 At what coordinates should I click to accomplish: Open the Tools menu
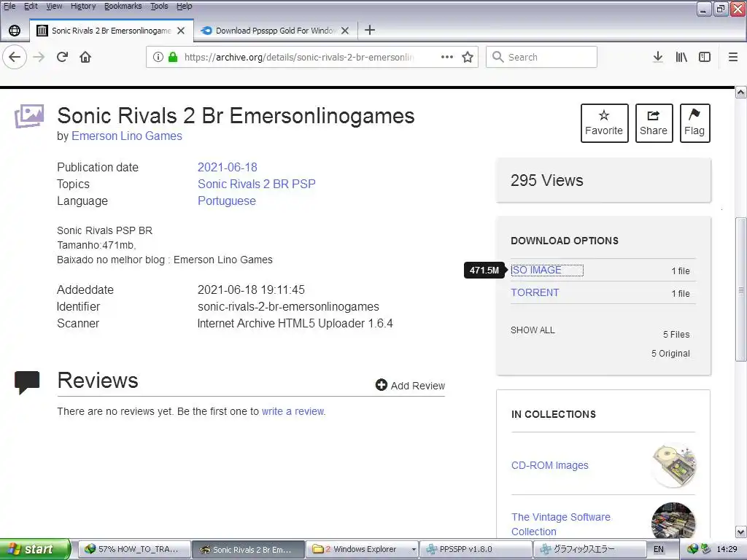coord(159,6)
